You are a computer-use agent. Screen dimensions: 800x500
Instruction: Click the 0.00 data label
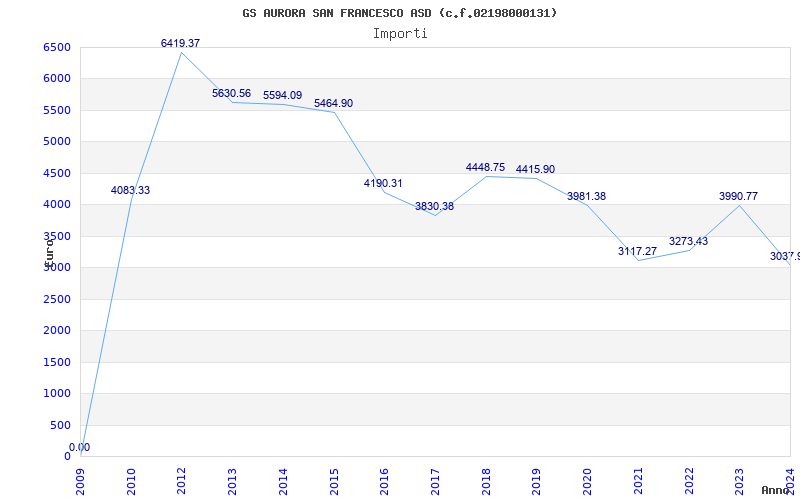(x=80, y=447)
